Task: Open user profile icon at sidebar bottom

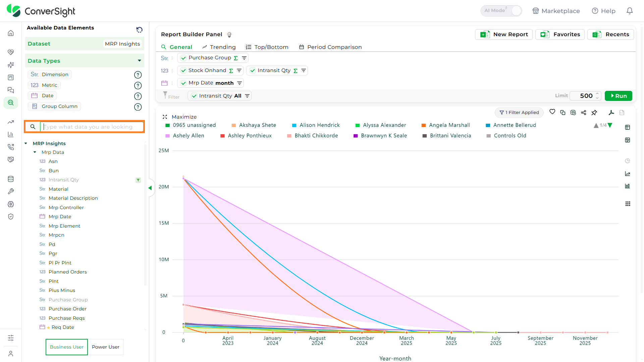Action: pos(11,354)
